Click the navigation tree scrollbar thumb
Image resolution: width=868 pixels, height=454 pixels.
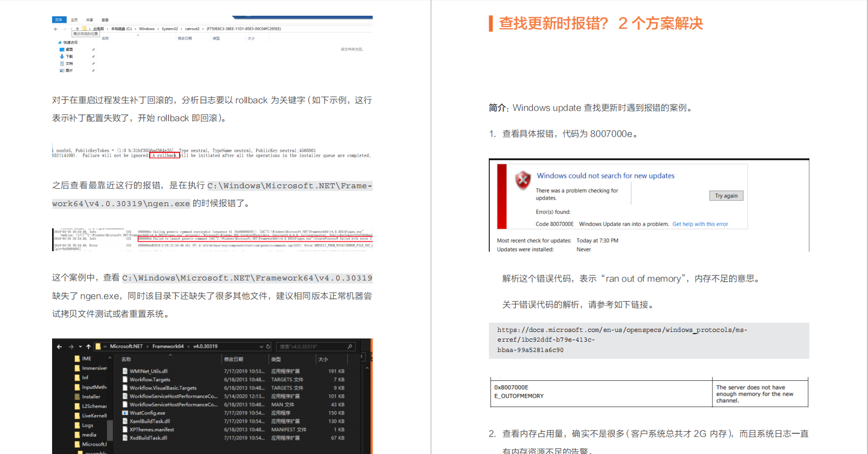tap(110, 430)
